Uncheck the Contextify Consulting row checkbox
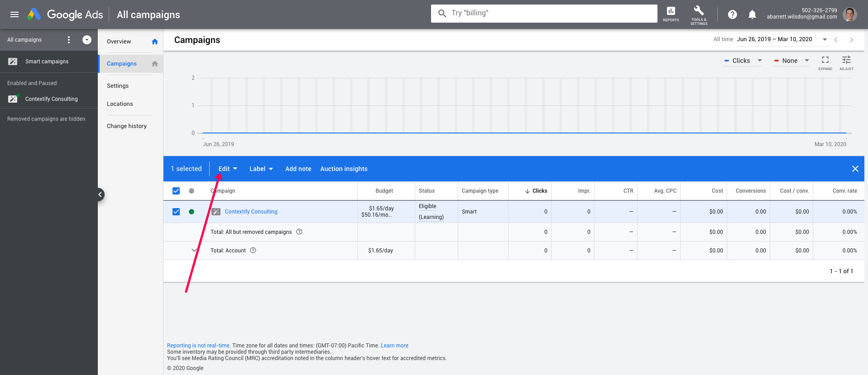This screenshot has width=868, height=375. (176, 212)
